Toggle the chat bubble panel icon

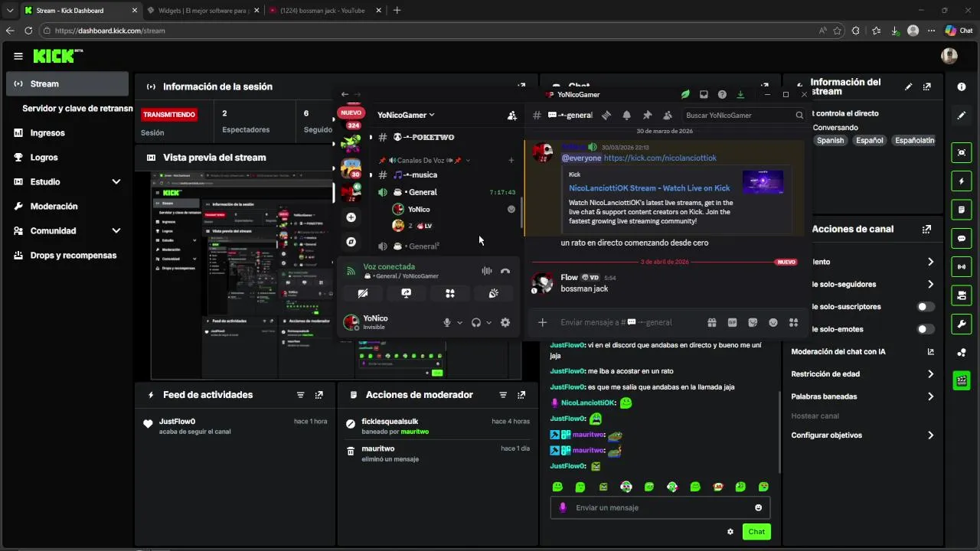[x=962, y=238]
